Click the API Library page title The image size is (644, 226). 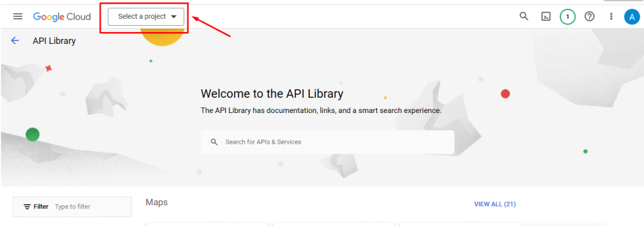[54, 41]
